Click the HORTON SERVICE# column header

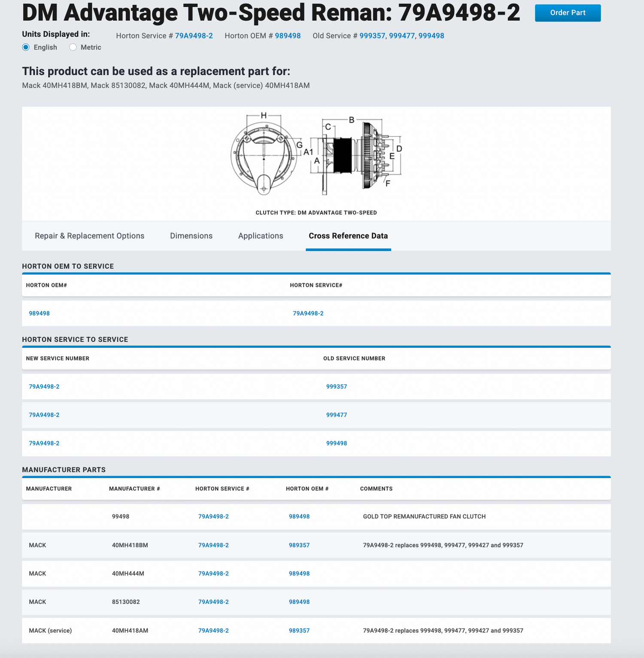click(316, 285)
